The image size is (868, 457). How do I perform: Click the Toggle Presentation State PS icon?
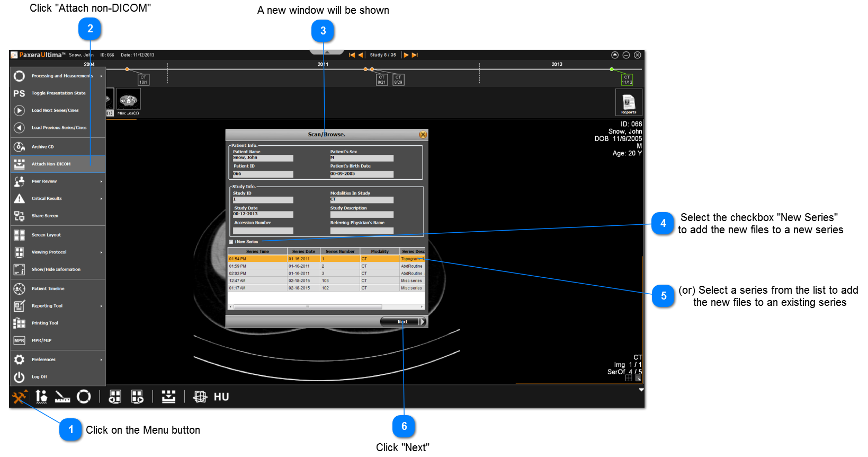[19, 93]
